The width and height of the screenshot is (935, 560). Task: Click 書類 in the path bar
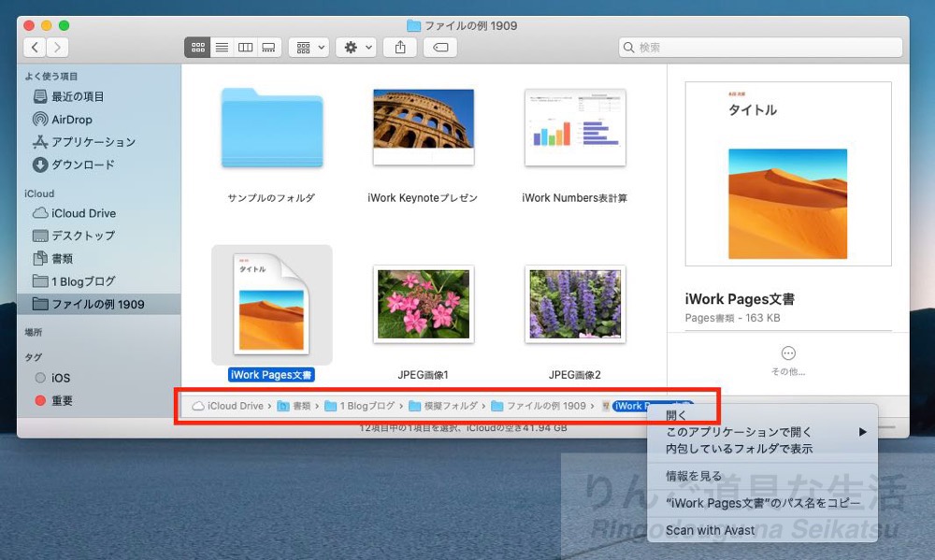[x=295, y=406]
